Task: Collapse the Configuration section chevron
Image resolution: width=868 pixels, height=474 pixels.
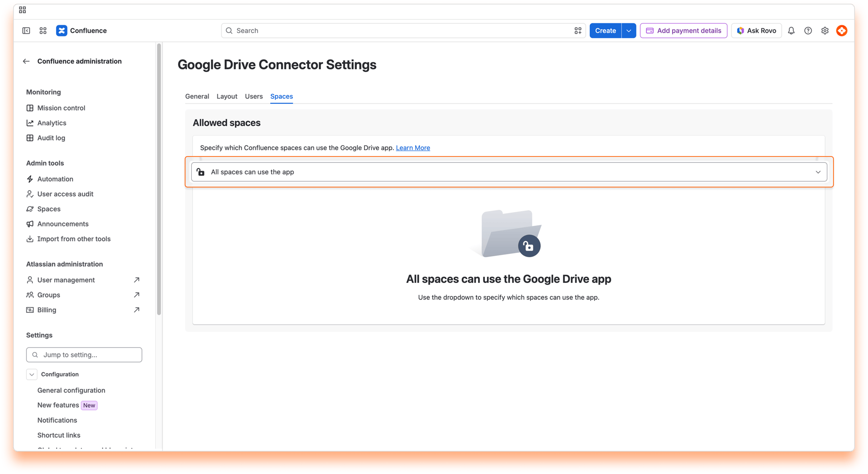Action: [32, 374]
